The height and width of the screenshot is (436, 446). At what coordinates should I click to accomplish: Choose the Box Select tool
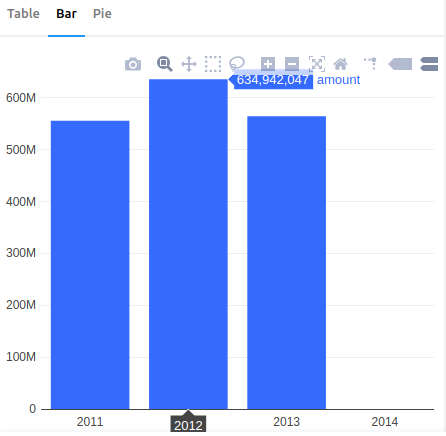(213, 64)
